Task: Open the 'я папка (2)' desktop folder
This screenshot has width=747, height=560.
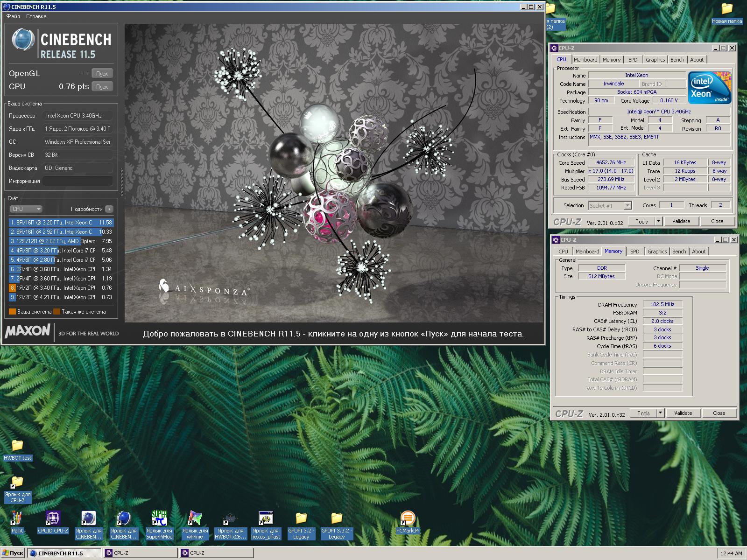Action: pos(551,8)
